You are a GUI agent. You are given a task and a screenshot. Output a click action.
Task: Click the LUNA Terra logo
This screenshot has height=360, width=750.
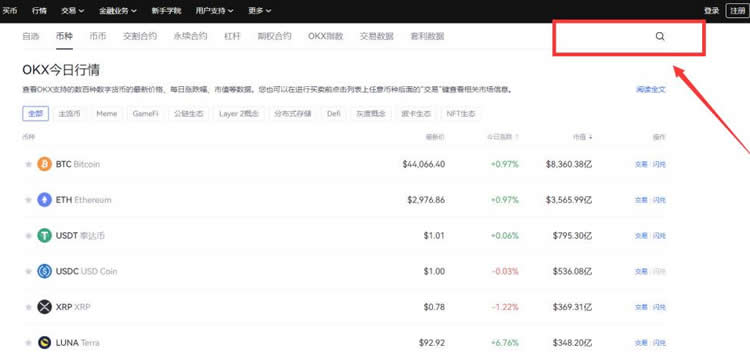[44, 342]
